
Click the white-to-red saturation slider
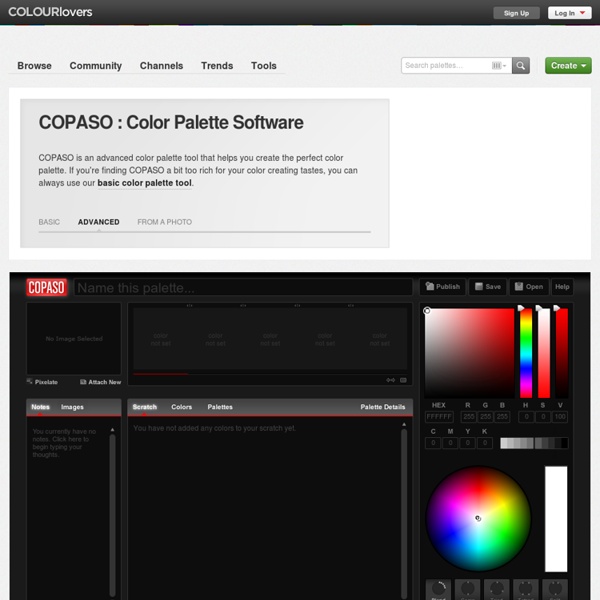pos(544,354)
